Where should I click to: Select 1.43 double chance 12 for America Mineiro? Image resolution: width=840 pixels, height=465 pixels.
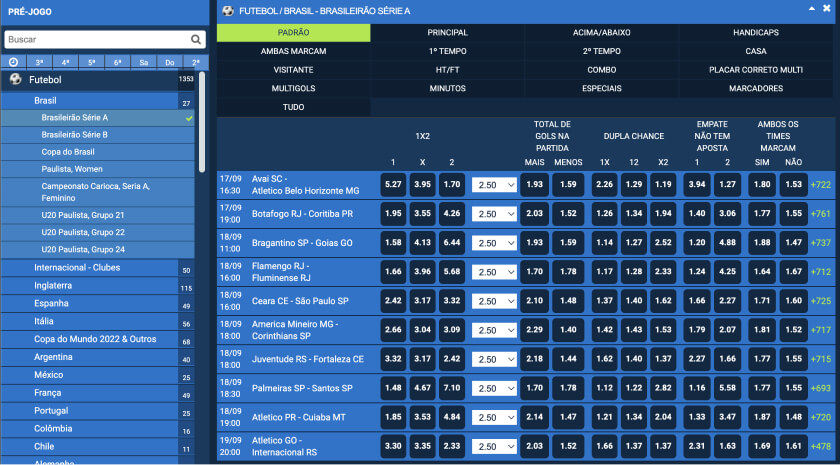(634, 330)
